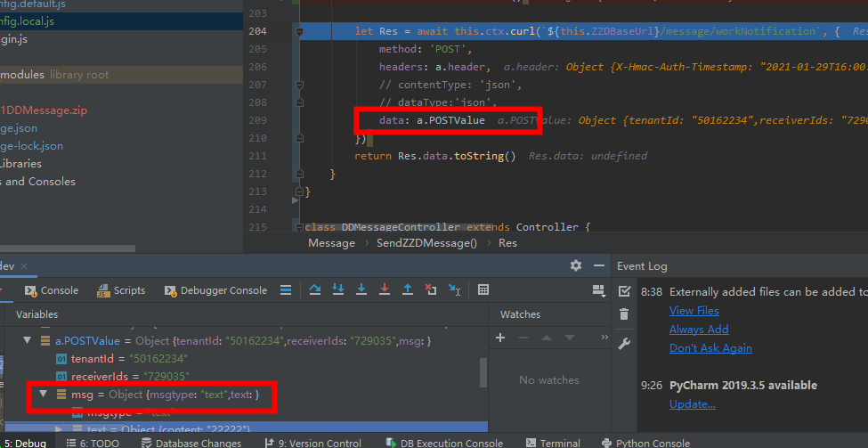Select the ge-lock.json file

31,146
